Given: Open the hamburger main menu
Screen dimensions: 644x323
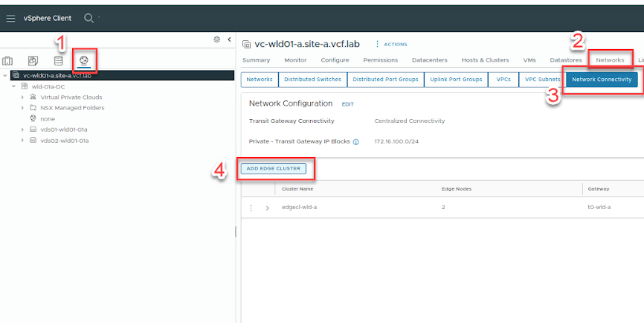Looking at the screenshot, I should point(10,19).
